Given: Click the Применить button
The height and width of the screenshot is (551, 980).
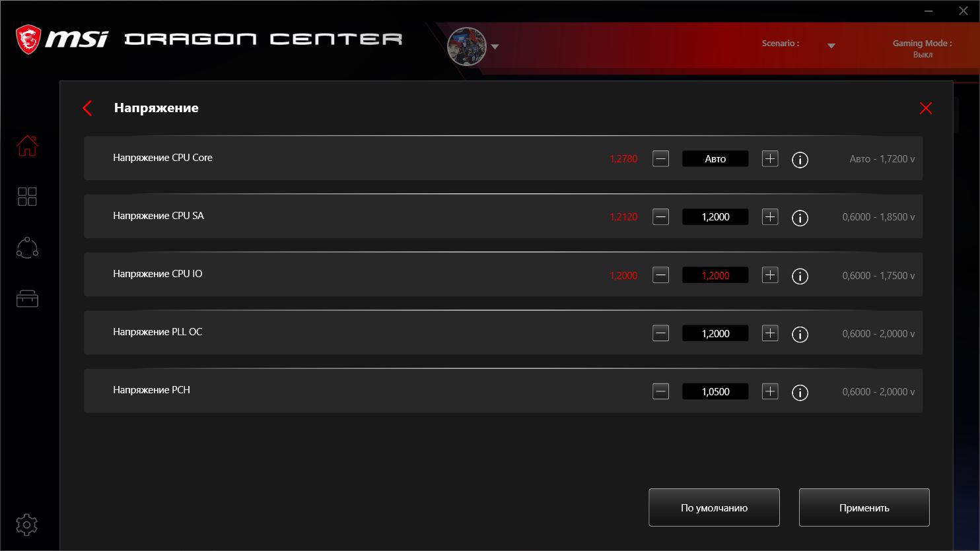Looking at the screenshot, I should pos(864,507).
